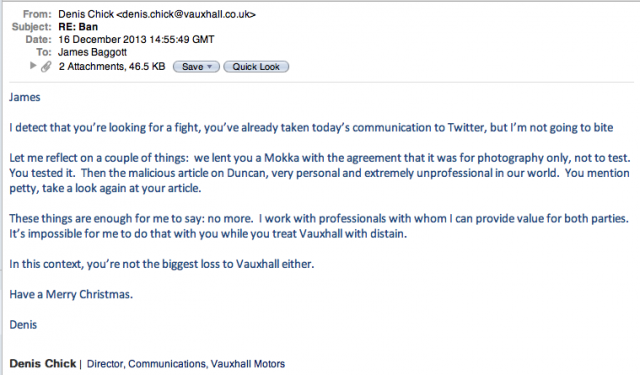This screenshot has width=640, height=375.
Task: Click the sign-off name Denis
Action: click(23, 325)
